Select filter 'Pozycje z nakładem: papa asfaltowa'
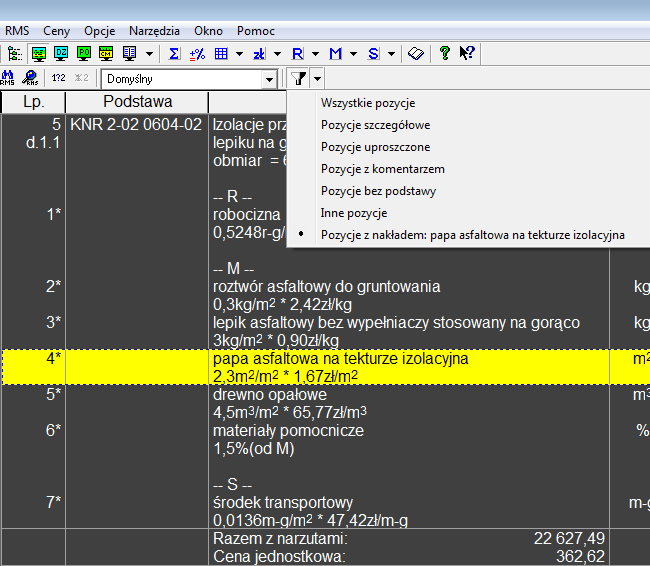650x566 pixels. [472, 235]
